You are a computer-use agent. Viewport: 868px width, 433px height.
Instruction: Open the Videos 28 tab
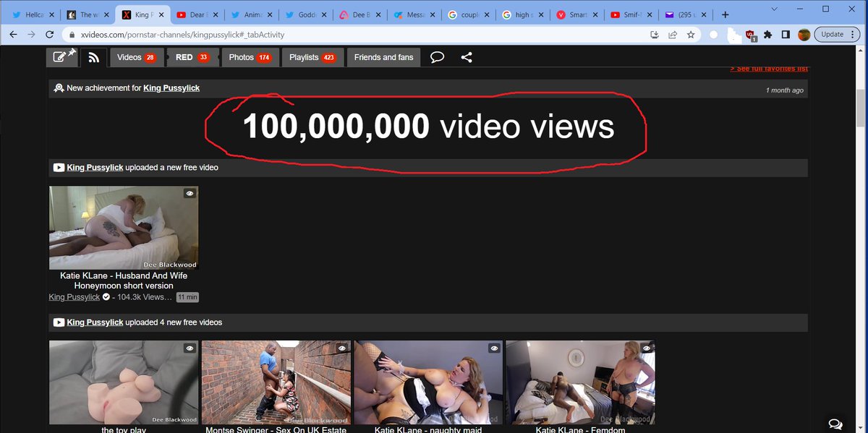pos(136,57)
